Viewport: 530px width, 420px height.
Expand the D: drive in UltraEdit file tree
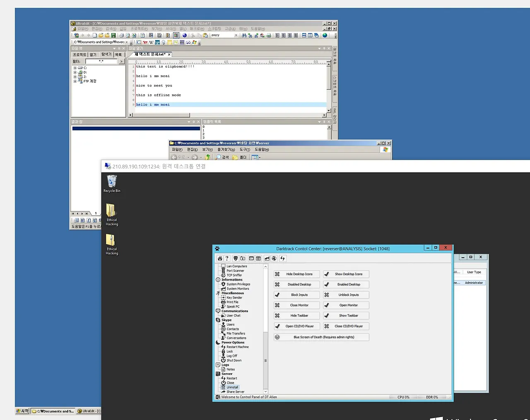click(x=75, y=72)
